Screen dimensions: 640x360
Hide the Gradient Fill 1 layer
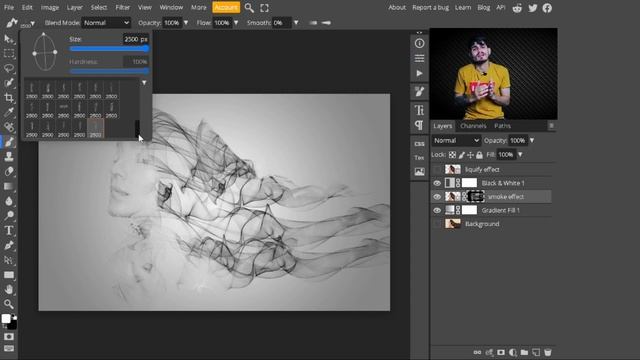(x=437, y=211)
